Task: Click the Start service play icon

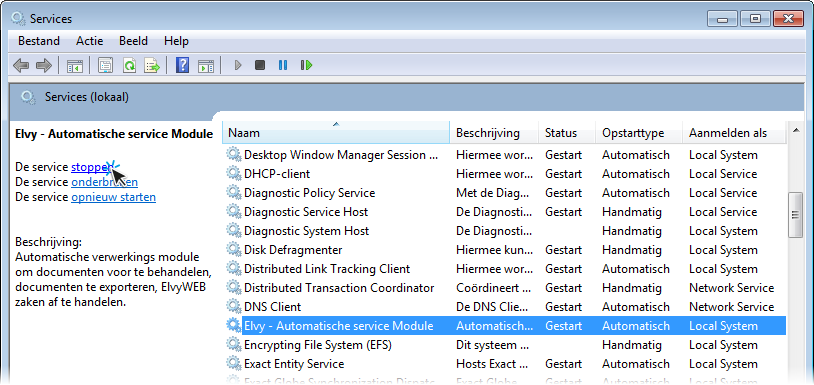Action: [238, 65]
